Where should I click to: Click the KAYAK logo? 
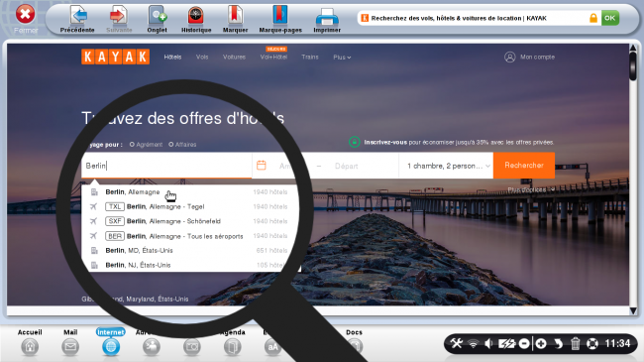115,57
